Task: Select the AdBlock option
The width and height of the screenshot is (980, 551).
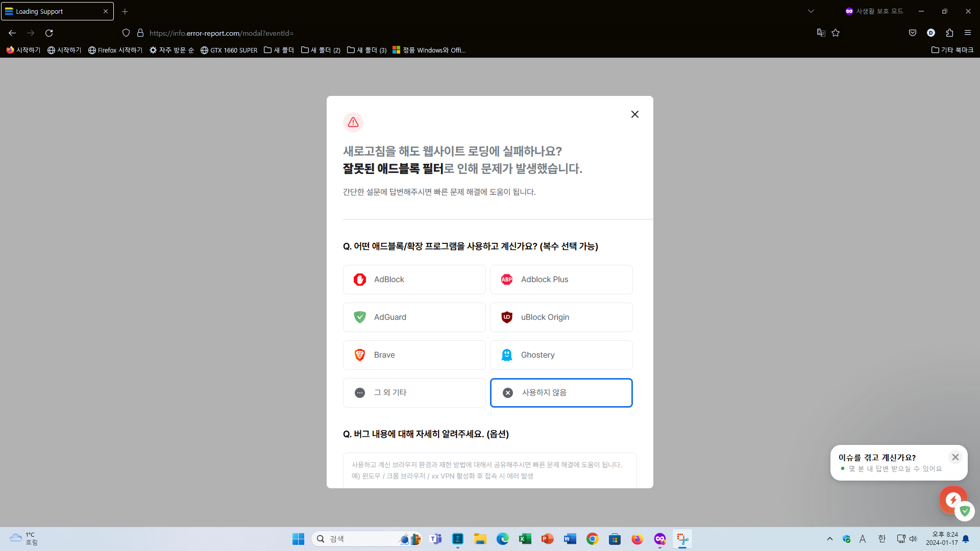Action: click(414, 280)
